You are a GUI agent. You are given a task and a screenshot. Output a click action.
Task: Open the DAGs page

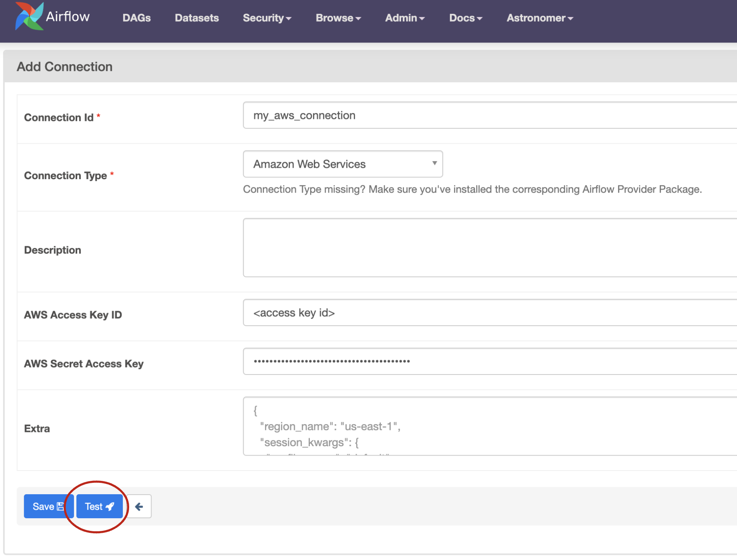pyautogui.click(x=136, y=18)
